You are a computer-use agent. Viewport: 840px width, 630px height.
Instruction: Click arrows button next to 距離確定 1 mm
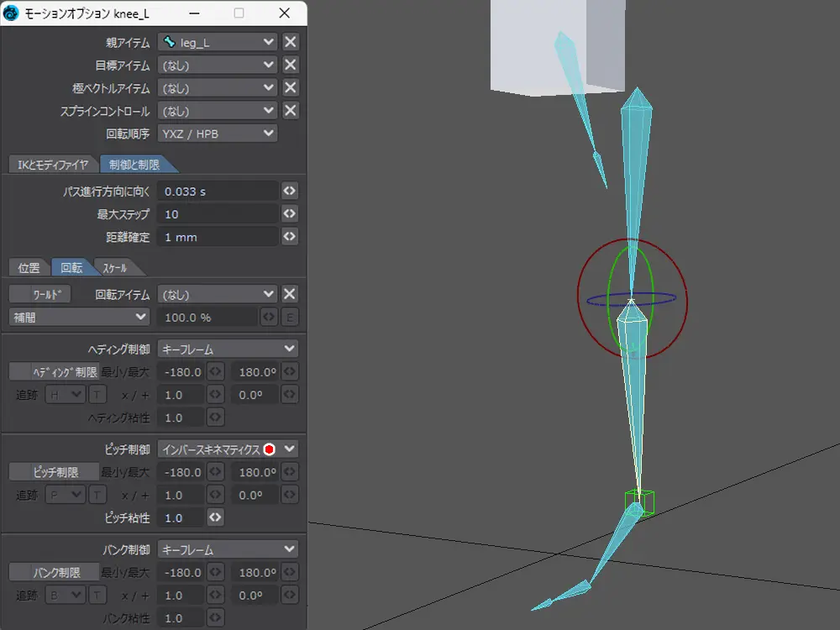(x=290, y=237)
